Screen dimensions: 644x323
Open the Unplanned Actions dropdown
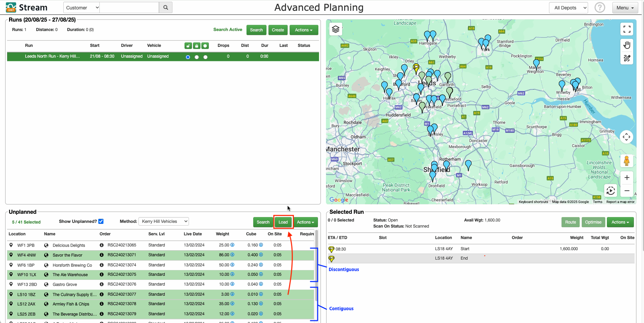pyautogui.click(x=305, y=222)
